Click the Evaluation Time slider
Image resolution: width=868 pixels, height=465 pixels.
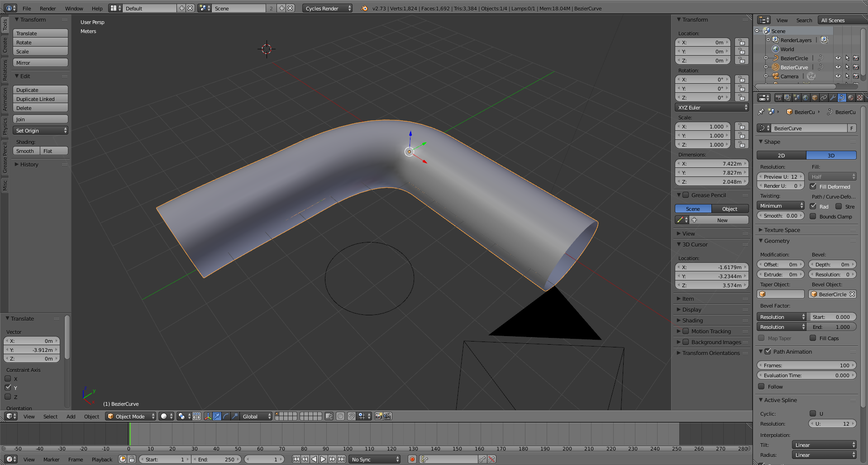point(806,375)
